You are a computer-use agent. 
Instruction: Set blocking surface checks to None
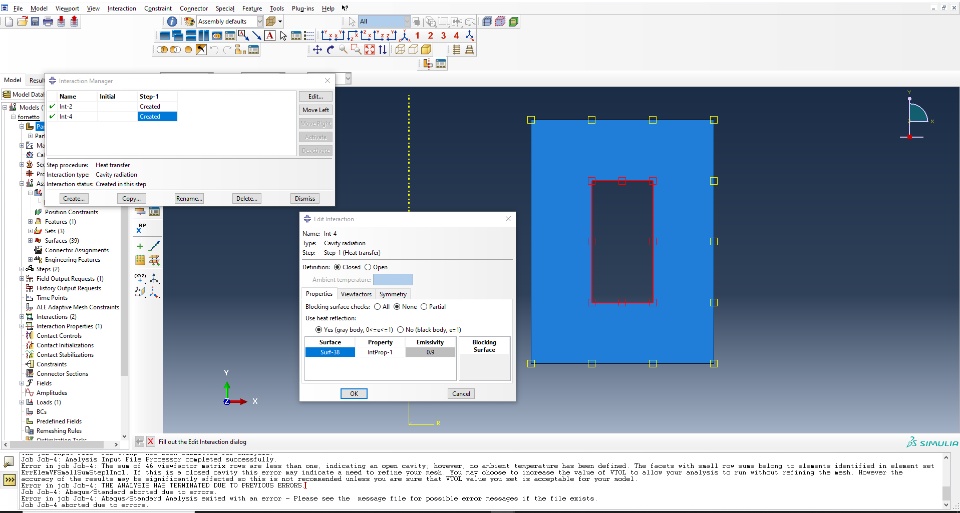pyautogui.click(x=397, y=307)
